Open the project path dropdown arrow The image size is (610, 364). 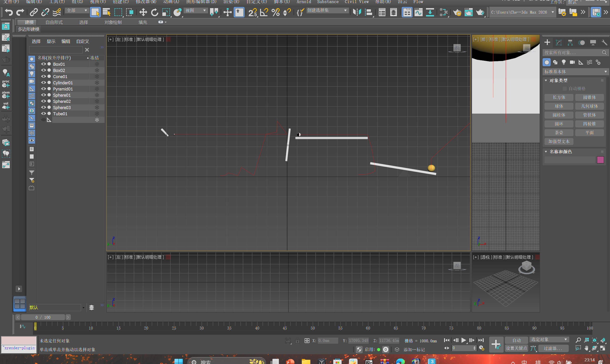click(x=553, y=12)
